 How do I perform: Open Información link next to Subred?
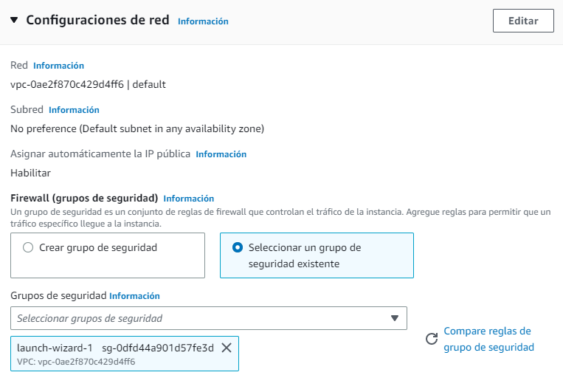click(74, 110)
